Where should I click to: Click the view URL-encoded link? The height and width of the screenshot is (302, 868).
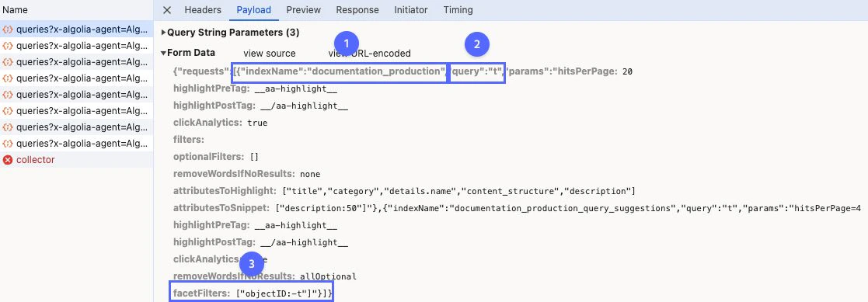coord(370,54)
